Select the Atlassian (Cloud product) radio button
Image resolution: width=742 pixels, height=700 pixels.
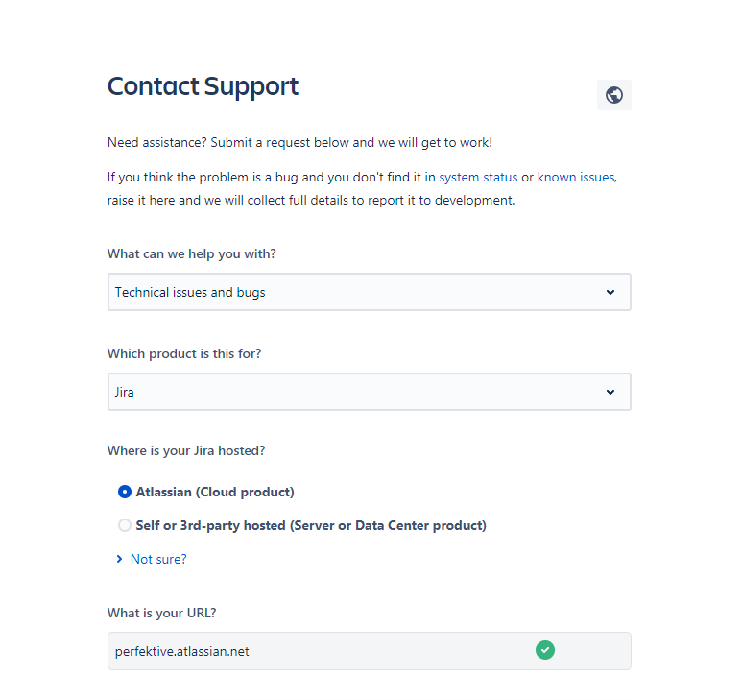point(125,492)
